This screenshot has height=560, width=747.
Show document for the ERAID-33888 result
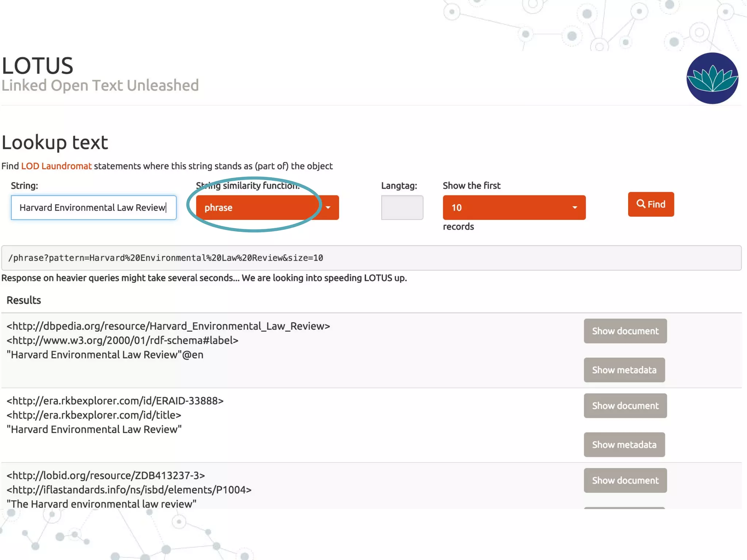coord(625,406)
